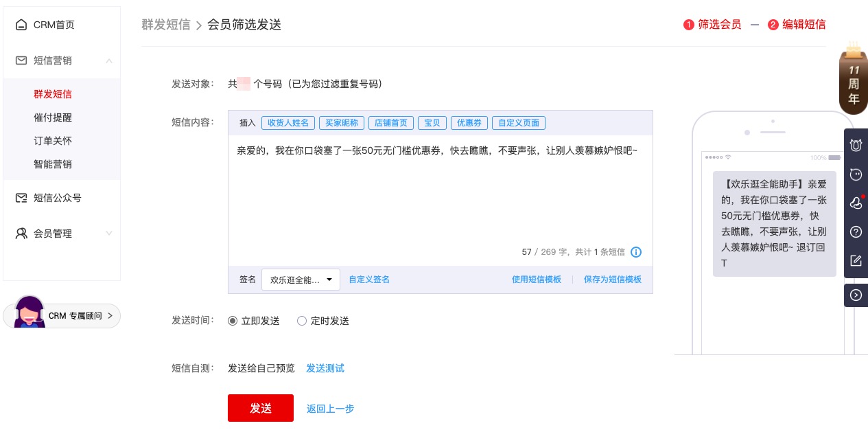868x430 pixels.
Task: Expand the right sidebar arrow button
Action: tap(856, 295)
